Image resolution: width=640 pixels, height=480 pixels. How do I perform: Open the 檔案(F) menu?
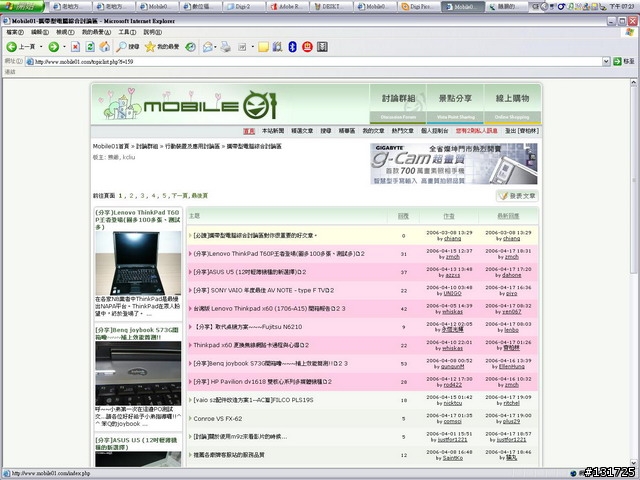15,32
